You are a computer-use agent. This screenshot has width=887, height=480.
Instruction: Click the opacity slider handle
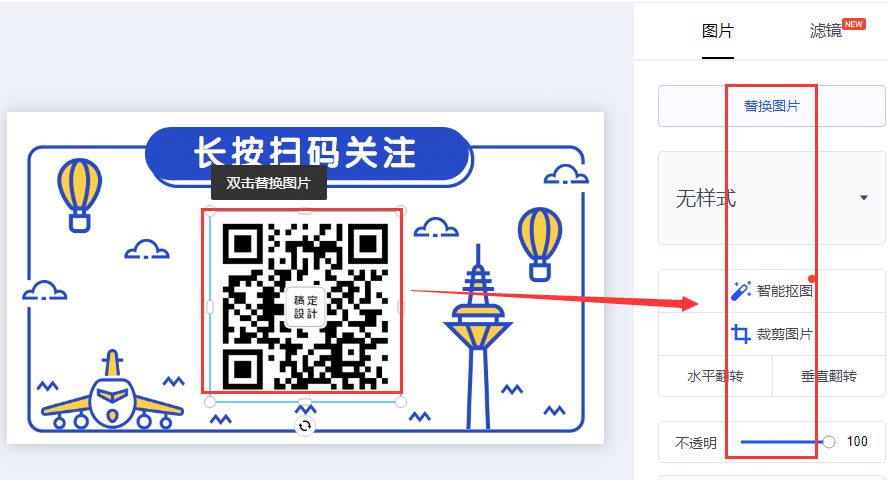829,442
